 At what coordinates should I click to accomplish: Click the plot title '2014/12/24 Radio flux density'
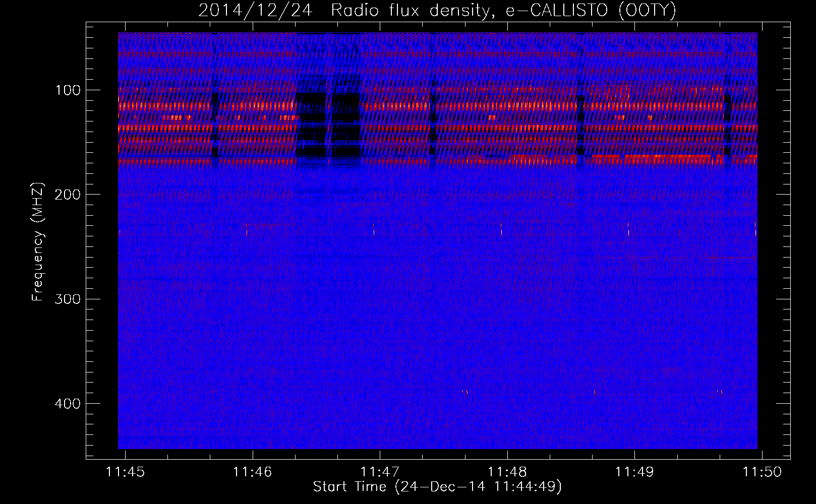click(437, 11)
